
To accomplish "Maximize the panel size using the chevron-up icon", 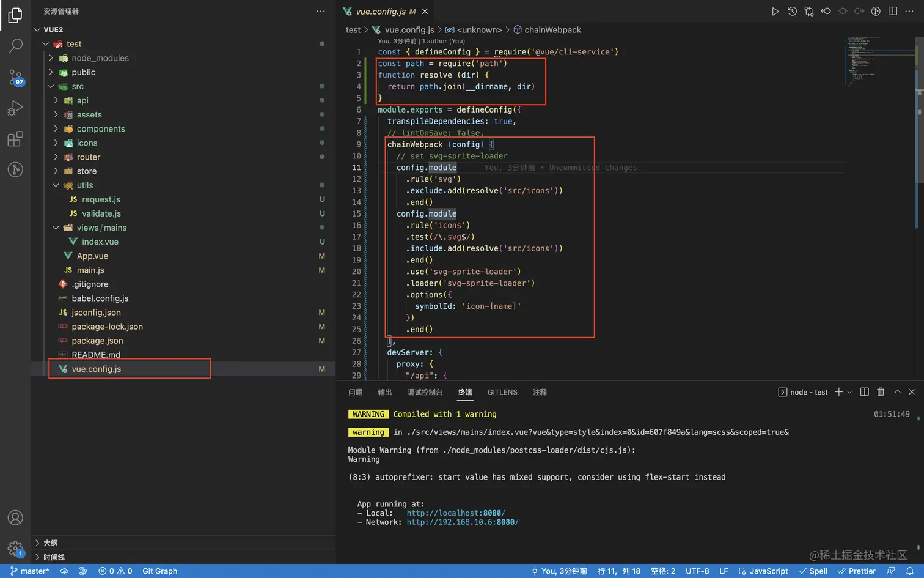I will point(898,392).
